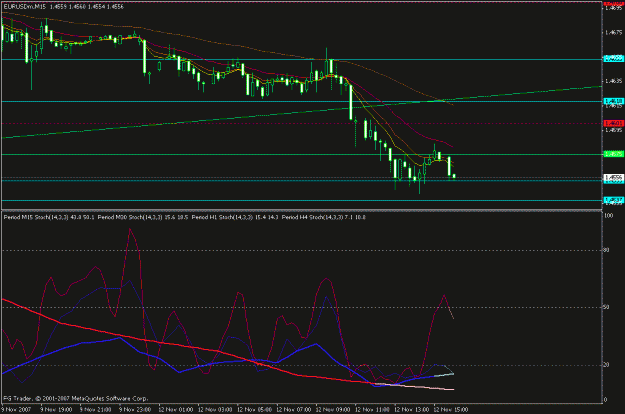This screenshot has width=625, height=414.
Task: Click the stochastic scale value 100
Action: (x=609, y=216)
